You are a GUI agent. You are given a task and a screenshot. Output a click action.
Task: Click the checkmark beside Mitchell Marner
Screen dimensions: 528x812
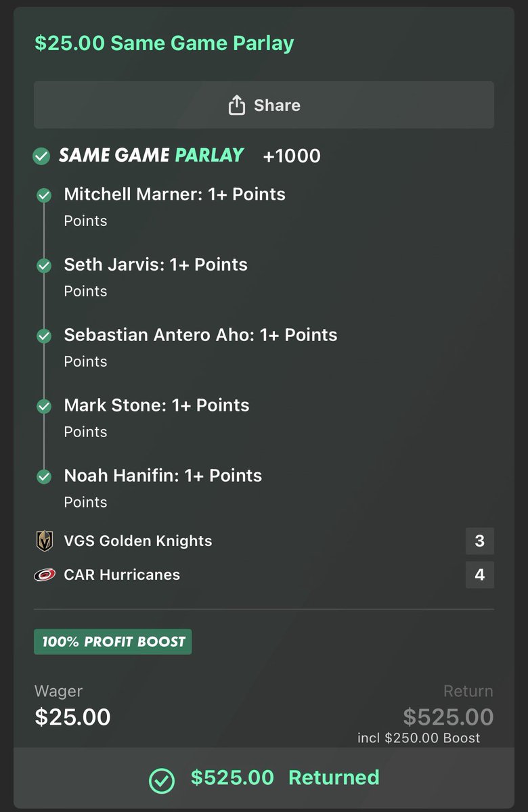(44, 196)
